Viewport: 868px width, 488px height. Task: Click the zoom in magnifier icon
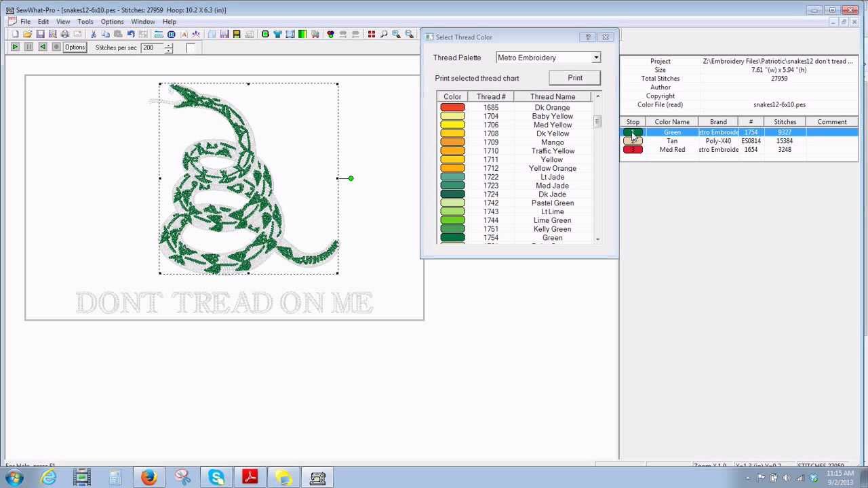coord(396,34)
